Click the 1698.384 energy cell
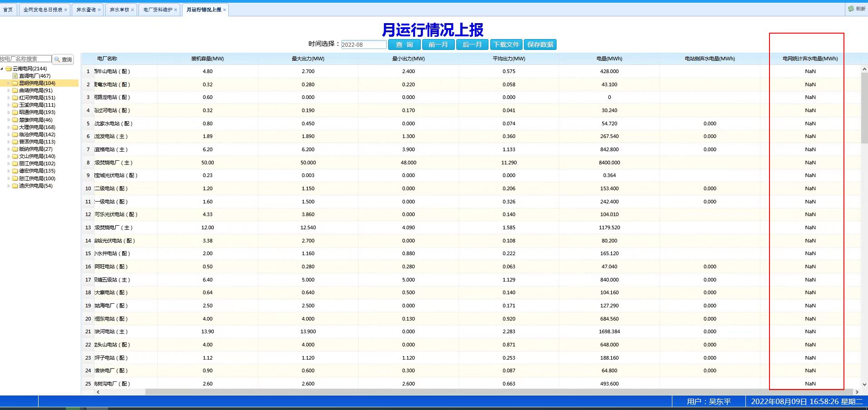 609,331
